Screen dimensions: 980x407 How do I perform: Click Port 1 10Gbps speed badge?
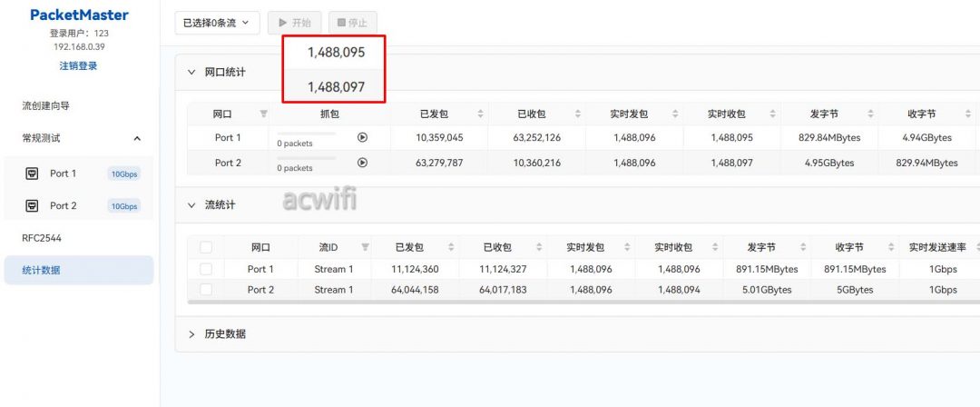pos(123,174)
